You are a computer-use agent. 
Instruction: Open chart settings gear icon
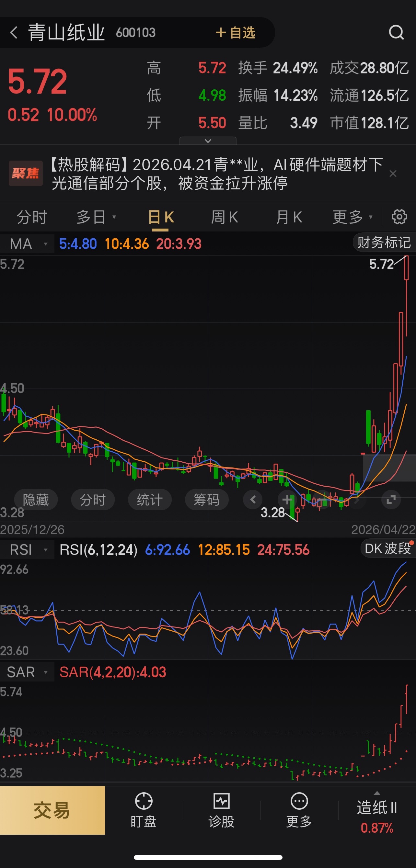[399, 217]
